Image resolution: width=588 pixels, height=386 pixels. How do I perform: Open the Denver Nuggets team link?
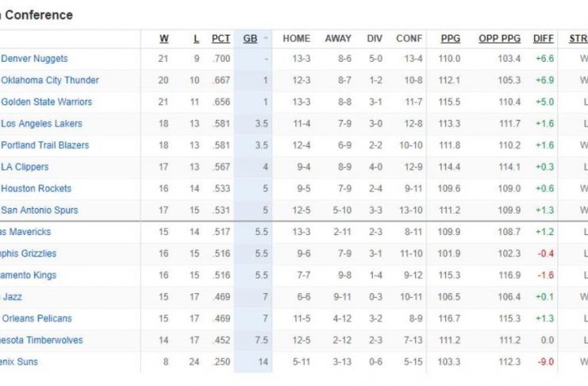coord(34,59)
